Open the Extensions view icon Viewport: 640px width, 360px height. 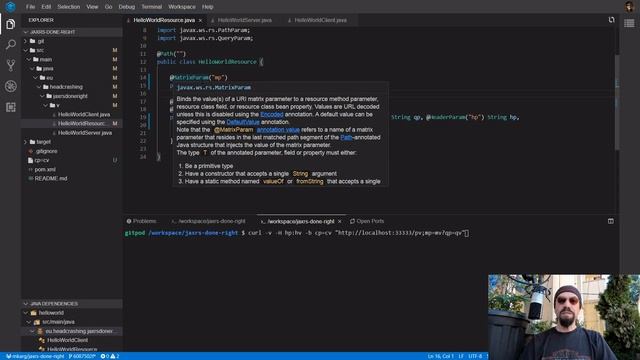(x=11, y=107)
